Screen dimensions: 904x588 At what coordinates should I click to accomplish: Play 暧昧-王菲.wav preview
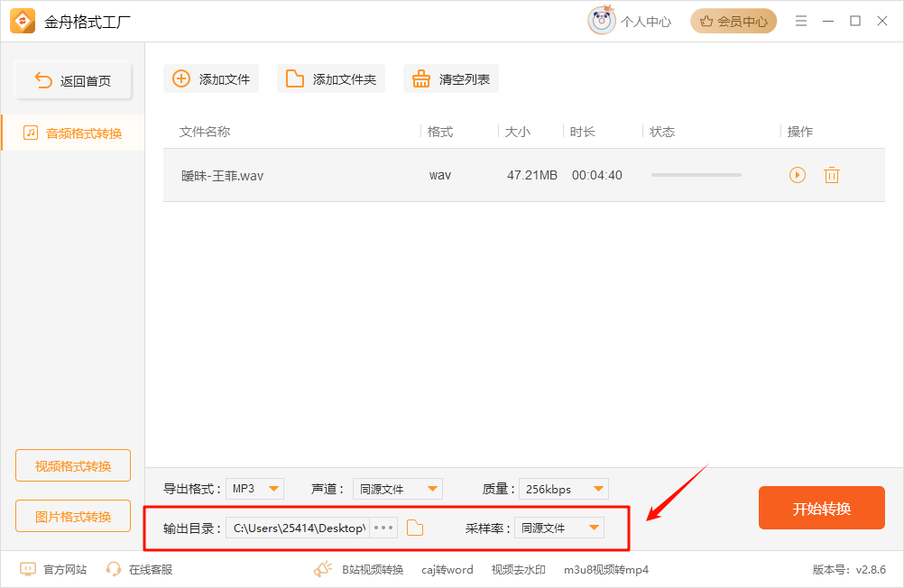click(798, 175)
